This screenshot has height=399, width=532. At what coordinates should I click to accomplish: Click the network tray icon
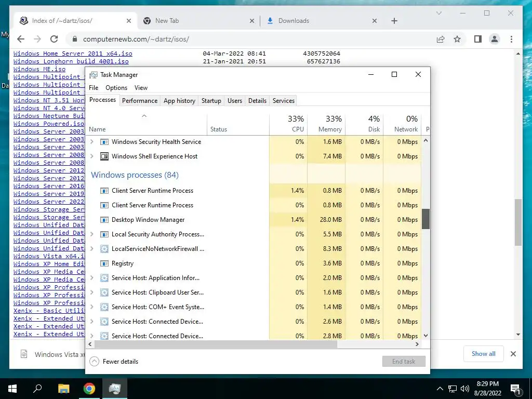[453, 389]
